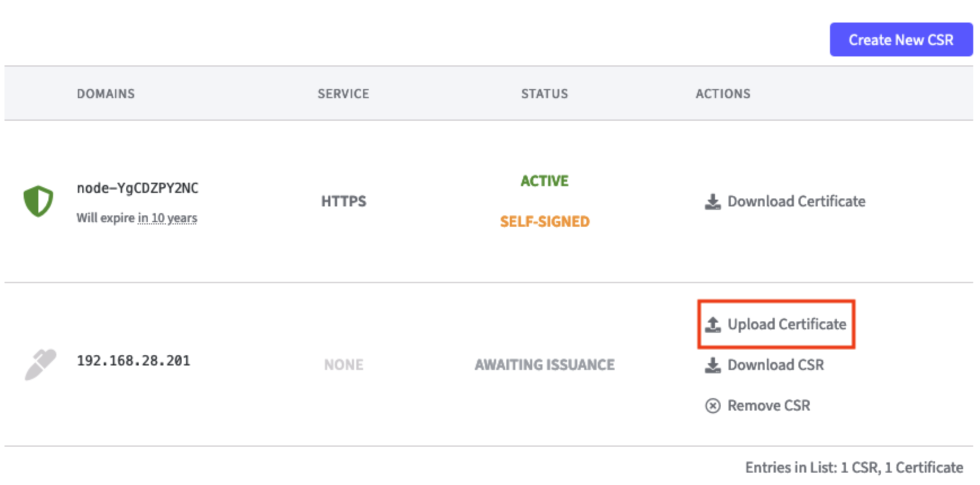Click the green shield certificate icon
Viewport: 980px width, 485px height.
(38, 201)
